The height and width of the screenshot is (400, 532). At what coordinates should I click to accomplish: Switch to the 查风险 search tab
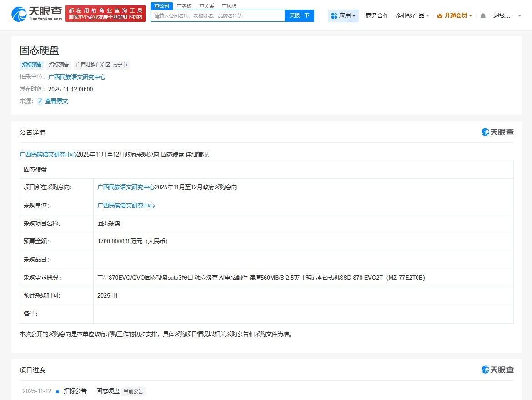point(229,5)
